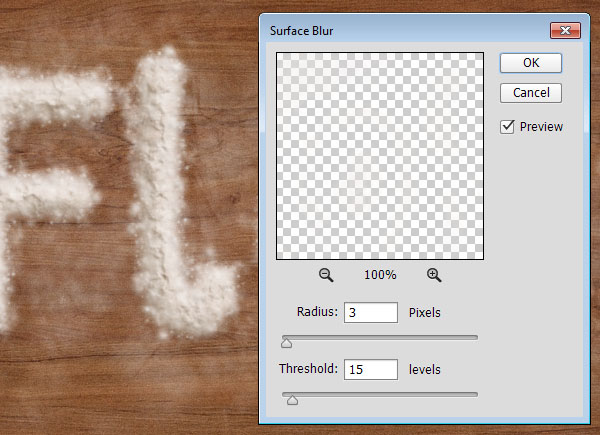Click the zoom in magnifier icon
The width and height of the screenshot is (600, 435).
[x=434, y=275]
